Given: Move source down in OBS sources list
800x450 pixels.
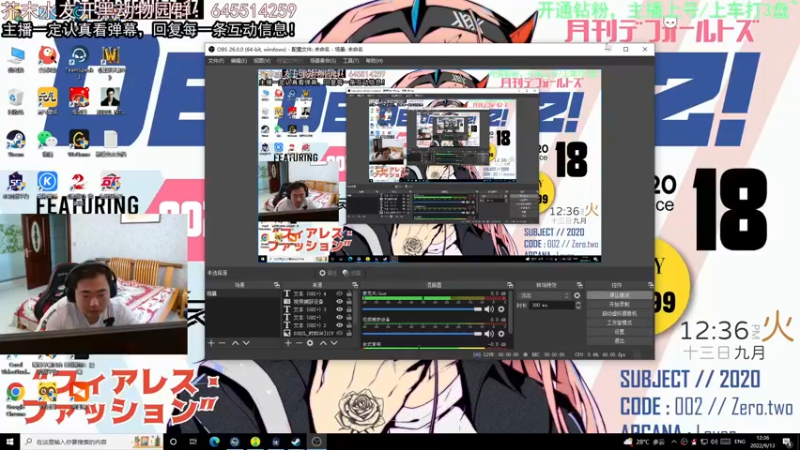Looking at the screenshot, I should (334, 343).
